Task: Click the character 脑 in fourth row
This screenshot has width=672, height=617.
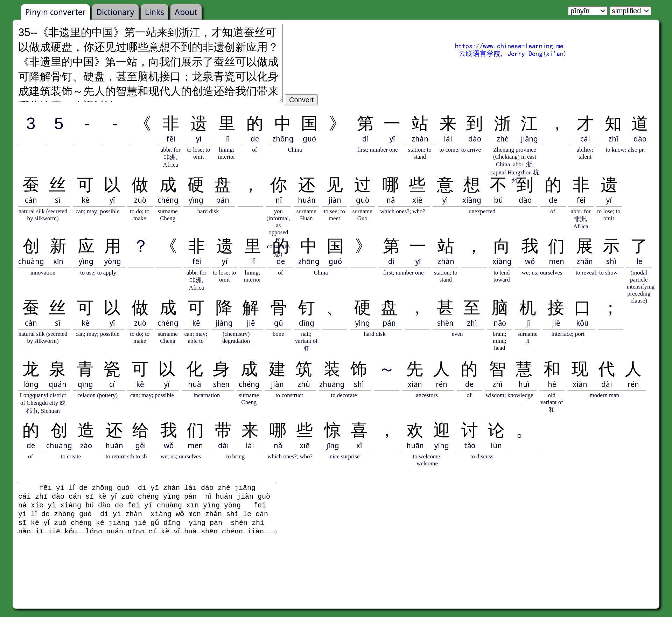Action: (500, 308)
